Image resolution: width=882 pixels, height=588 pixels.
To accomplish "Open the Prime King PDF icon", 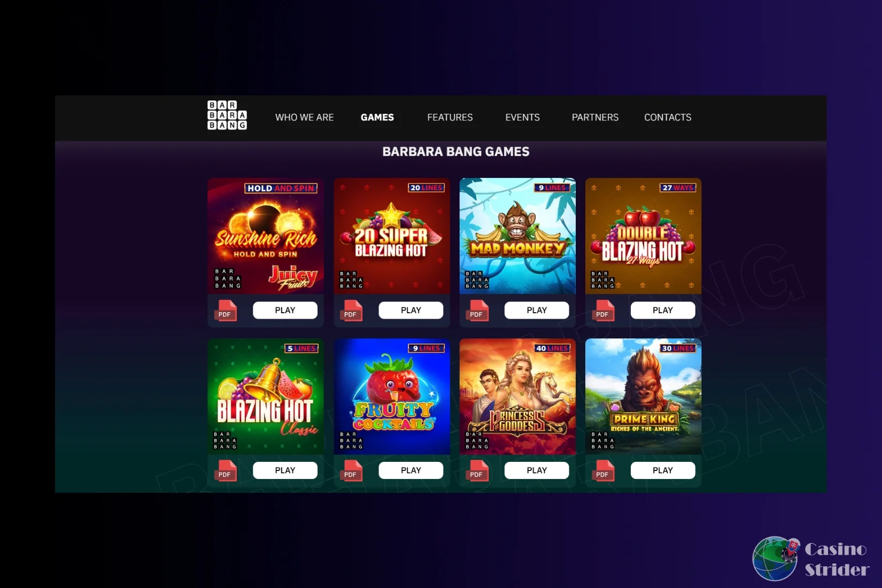I will 603,471.
